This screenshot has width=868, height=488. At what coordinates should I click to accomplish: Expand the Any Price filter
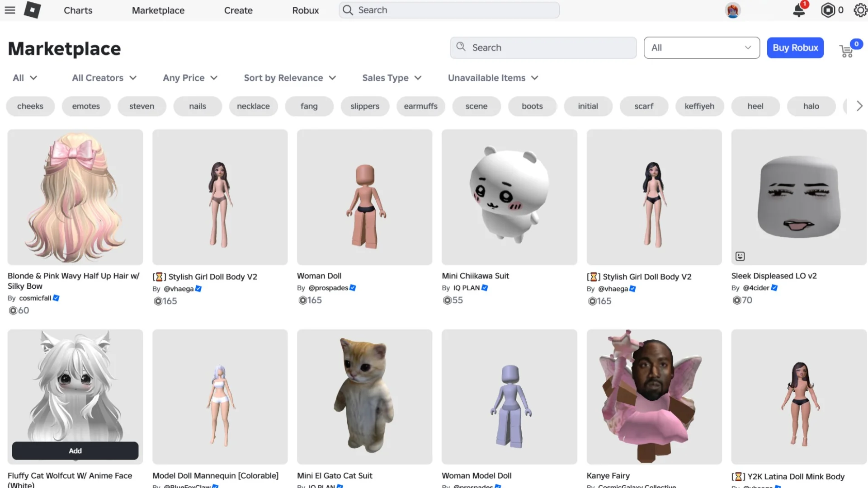(x=190, y=78)
